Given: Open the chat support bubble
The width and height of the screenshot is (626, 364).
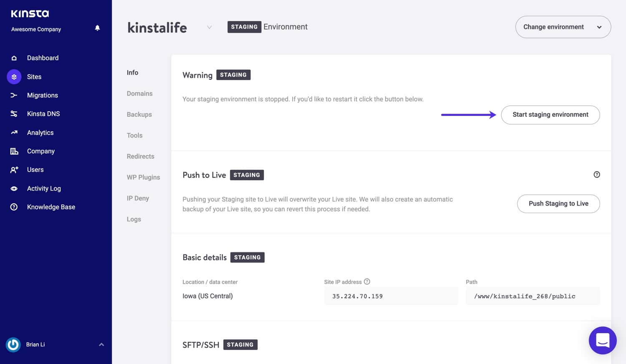Looking at the screenshot, I should (603, 340).
